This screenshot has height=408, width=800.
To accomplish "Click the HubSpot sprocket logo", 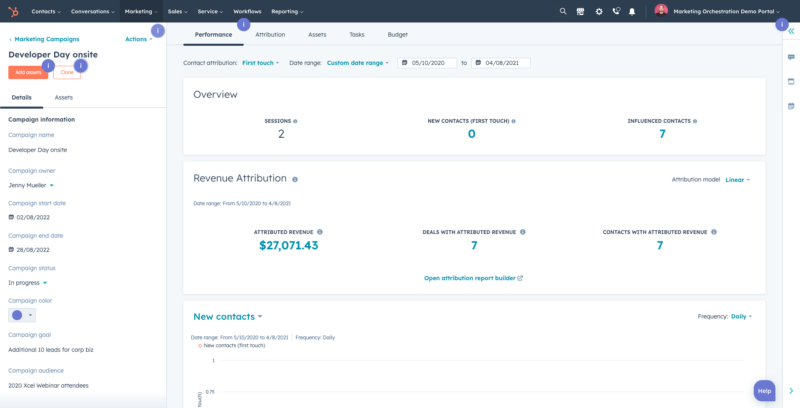I will (13, 11).
